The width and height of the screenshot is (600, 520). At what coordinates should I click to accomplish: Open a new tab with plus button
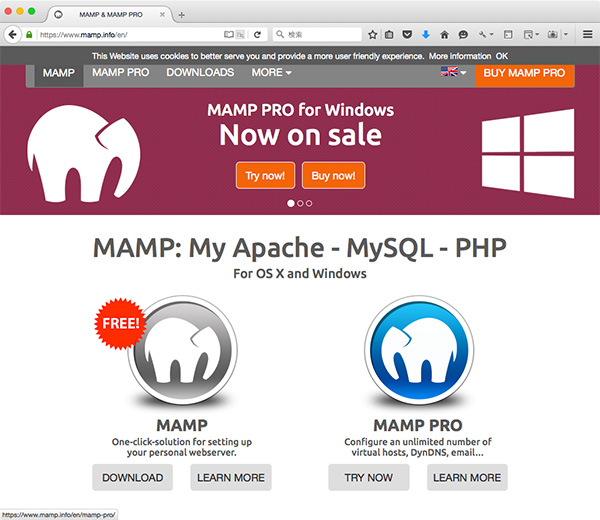point(182,15)
